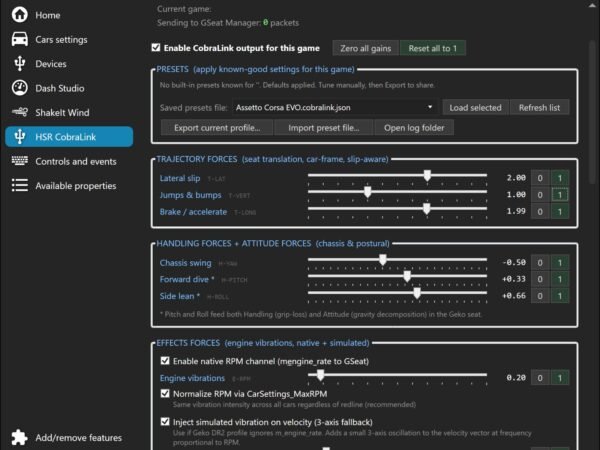Image resolution: width=600 pixels, height=450 pixels.
Task: Click the Dash Studio gauge icon
Action: (x=20, y=88)
